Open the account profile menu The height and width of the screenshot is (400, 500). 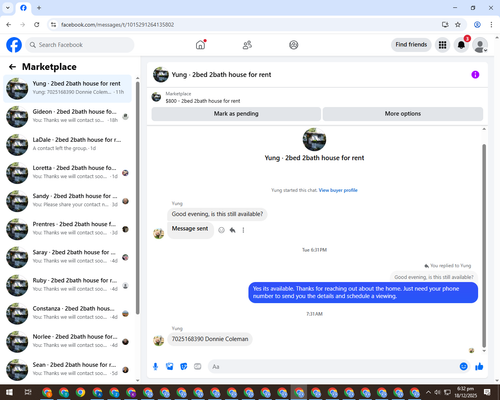(x=480, y=45)
